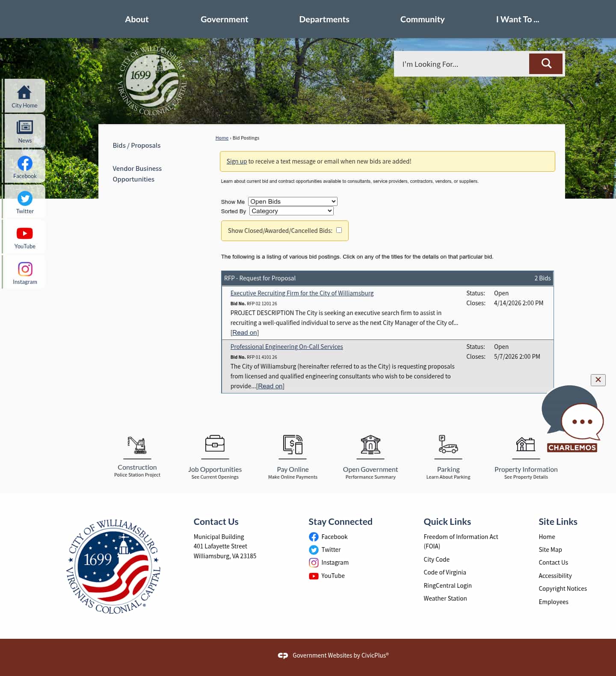Open the Community menu
The image size is (616, 676).
coord(422,19)
